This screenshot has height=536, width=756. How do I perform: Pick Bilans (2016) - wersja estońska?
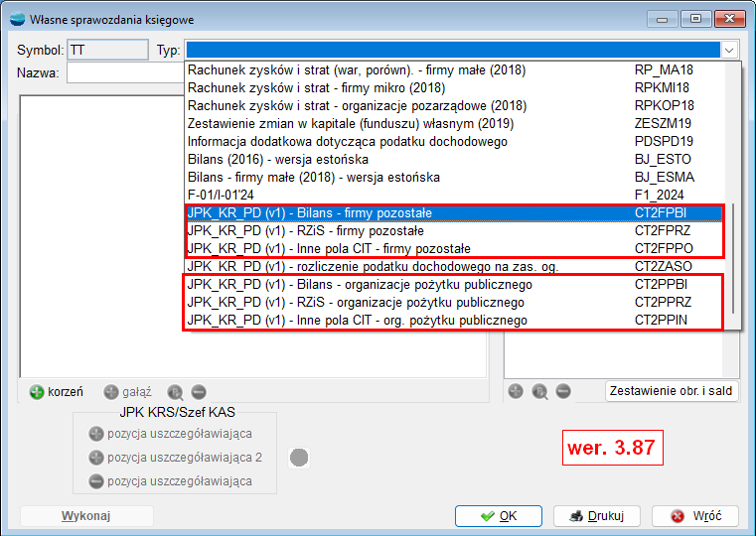[278, 160]
